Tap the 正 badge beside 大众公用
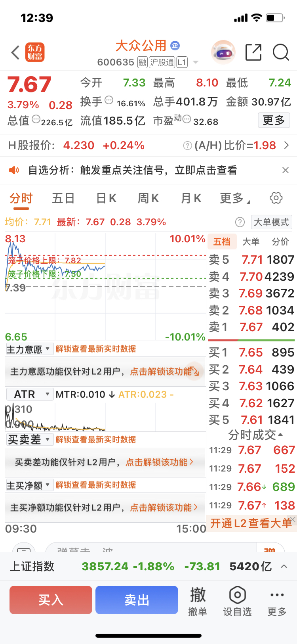297x644 pixels. pos(175,46)
